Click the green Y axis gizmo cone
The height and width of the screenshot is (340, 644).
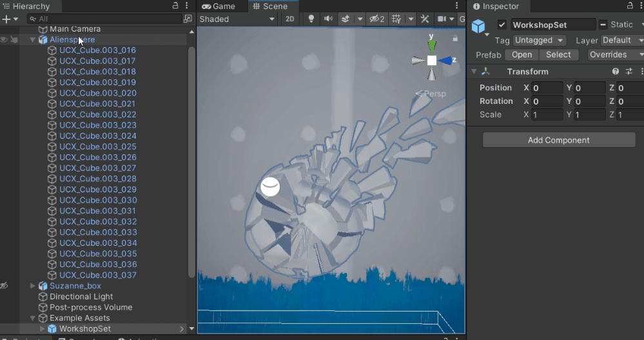[432, 45]
